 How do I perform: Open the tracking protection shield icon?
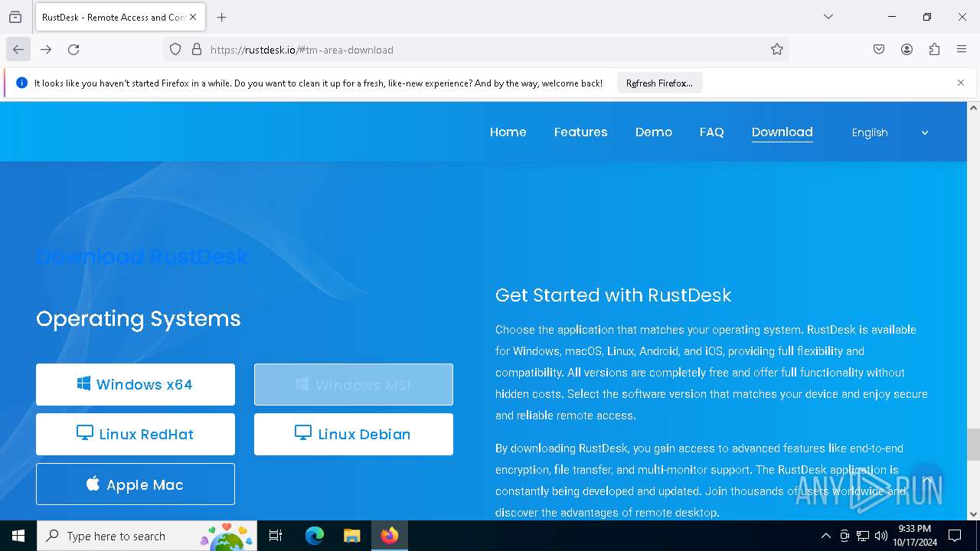pyautogui.click(x=175, y=49)
